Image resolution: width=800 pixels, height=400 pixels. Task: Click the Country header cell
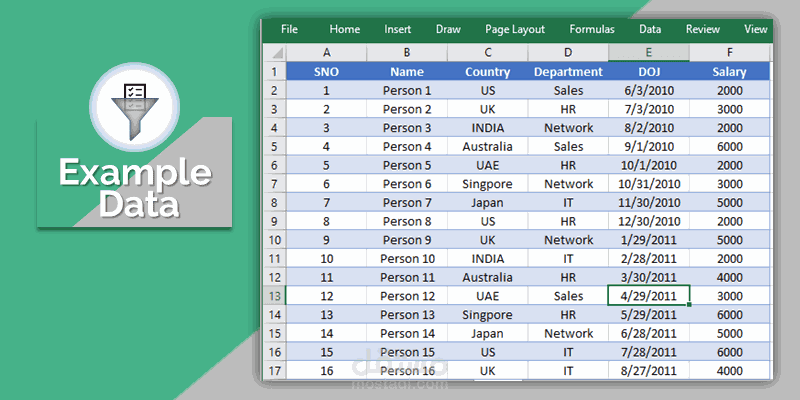pos(488,72)
